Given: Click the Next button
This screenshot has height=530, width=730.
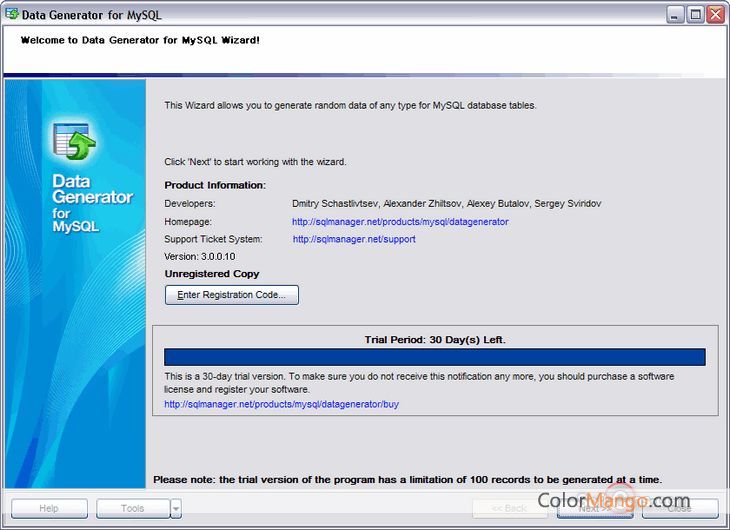Looking at the screenshot, I should [595, 508].
